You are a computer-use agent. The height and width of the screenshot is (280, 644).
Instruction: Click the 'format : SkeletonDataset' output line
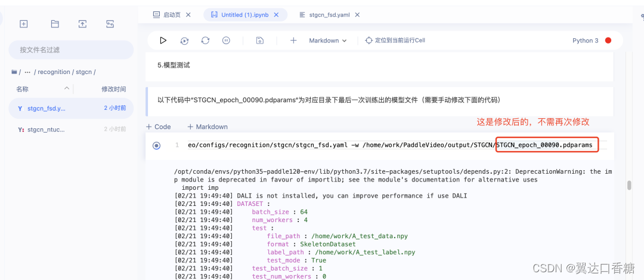coord(311,244)
